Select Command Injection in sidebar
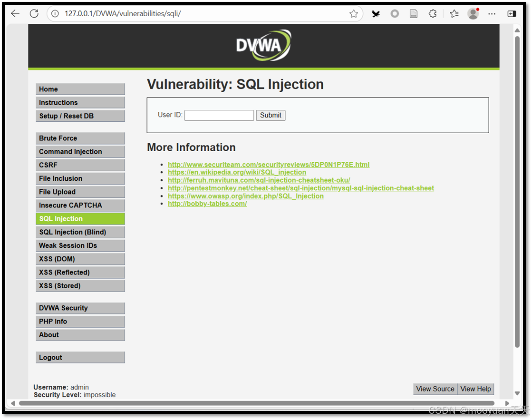Viewport: 532px width, 420px height. coord(80,151)
